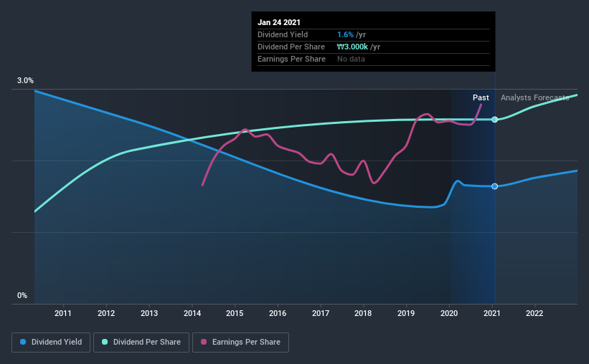Screen dimensions: 589x364
Task: Click the Jan 24 2021 tooltip header
Action: point(279,22)
